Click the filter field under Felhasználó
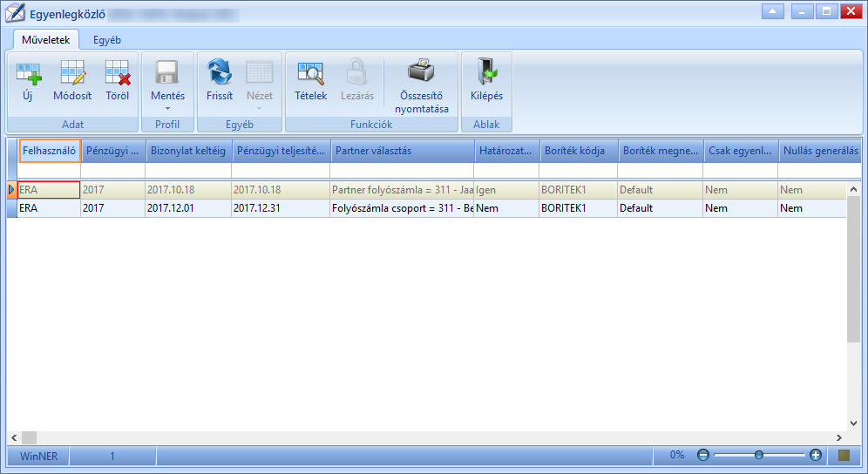The height and width of the screenshot is (474, 868). (50, 171)
